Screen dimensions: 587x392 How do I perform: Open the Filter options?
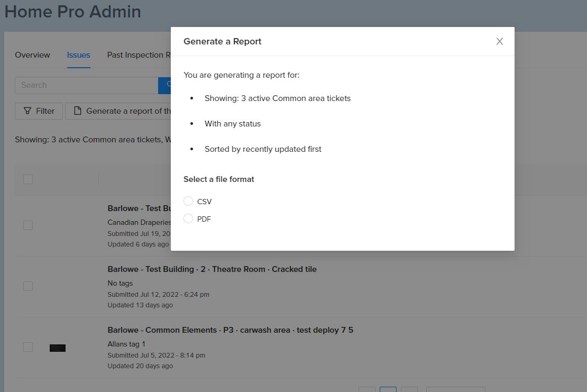39,111
